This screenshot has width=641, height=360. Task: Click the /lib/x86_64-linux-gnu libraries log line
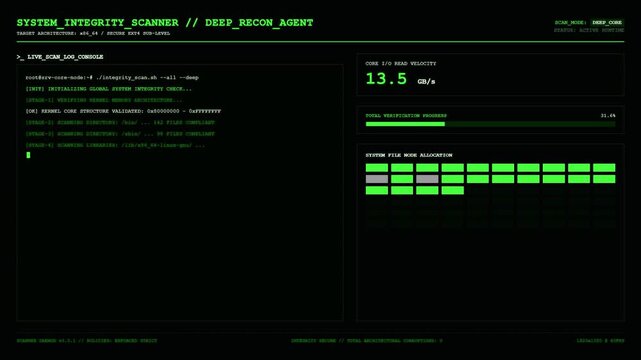click(x=115, y=145)
